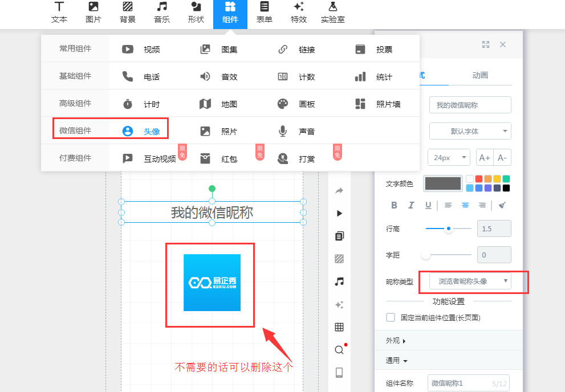Insert the 打赏 reward component

pos(296,159)
